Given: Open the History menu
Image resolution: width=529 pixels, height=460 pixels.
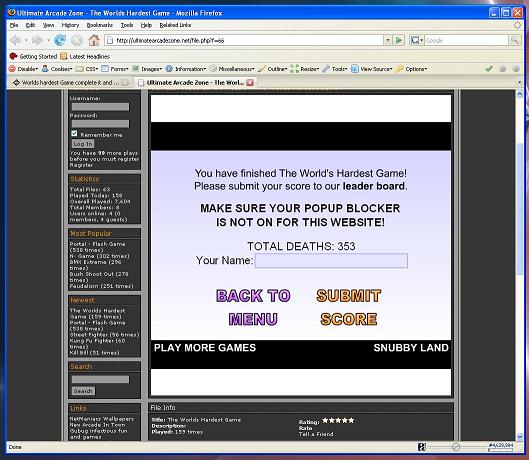Looking at the screenshot, I should click(x=70, y=25).
